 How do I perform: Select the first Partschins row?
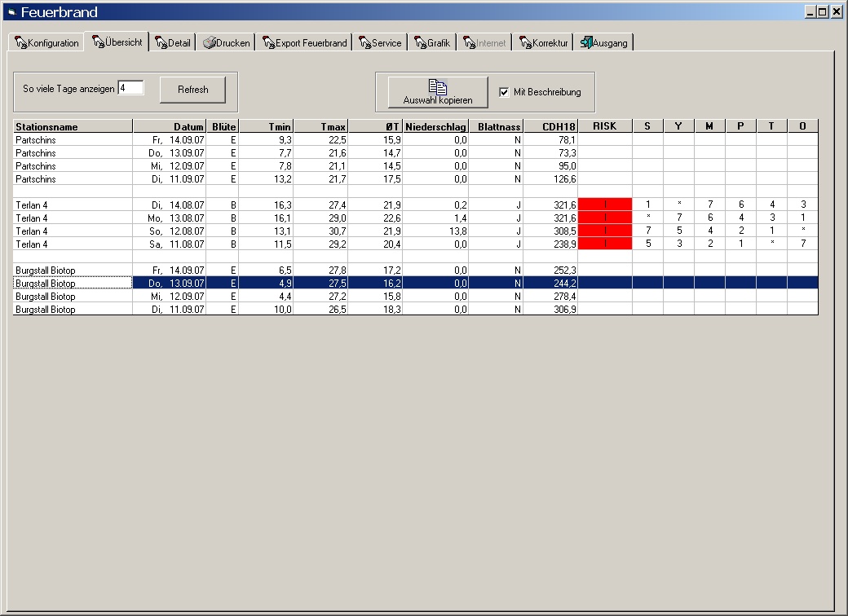(x=73, y=140)
